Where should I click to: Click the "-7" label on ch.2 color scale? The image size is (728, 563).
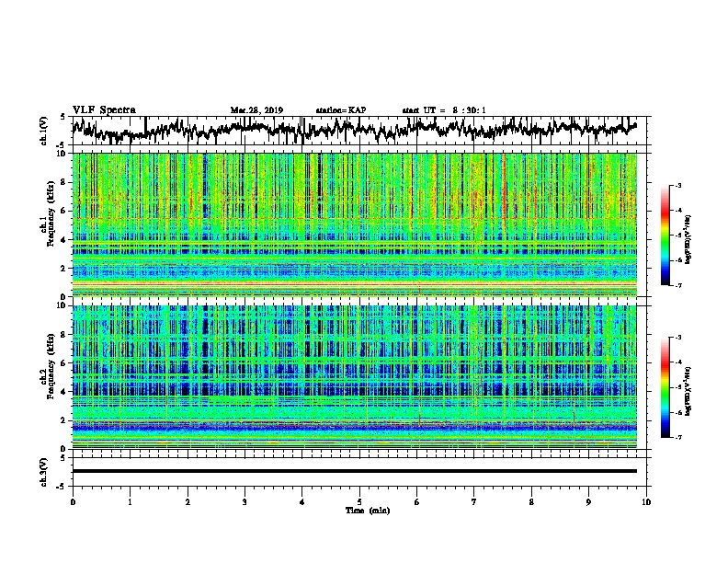pyautogui.click(x=677, y=437)
